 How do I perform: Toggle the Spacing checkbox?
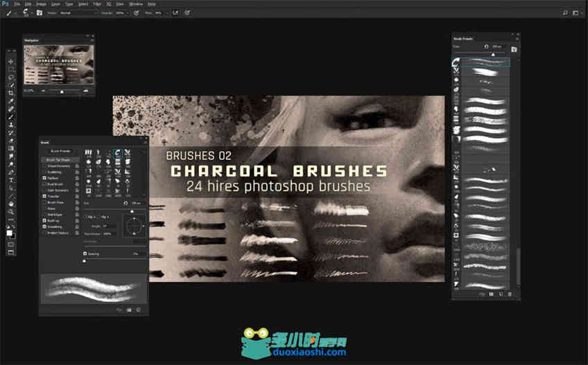[x=85, y=253]
